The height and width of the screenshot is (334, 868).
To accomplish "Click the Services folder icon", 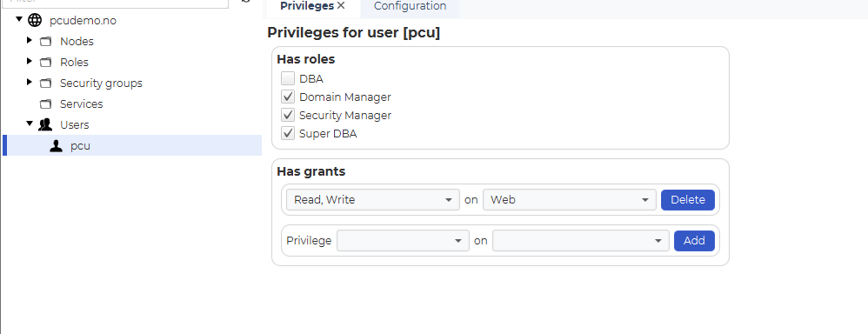I will 45,104.
